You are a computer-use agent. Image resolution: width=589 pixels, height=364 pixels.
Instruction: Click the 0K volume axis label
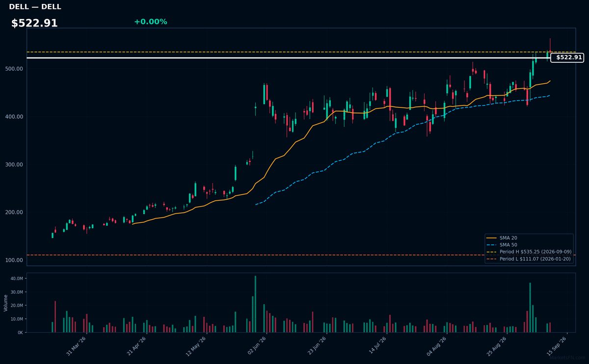[20, 333]
